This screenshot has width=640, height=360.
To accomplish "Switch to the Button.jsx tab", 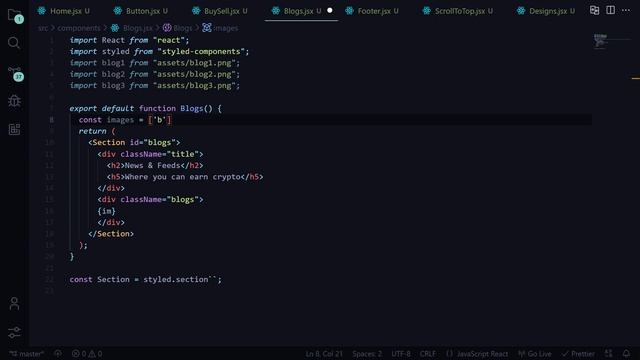I will click(141, 11).
